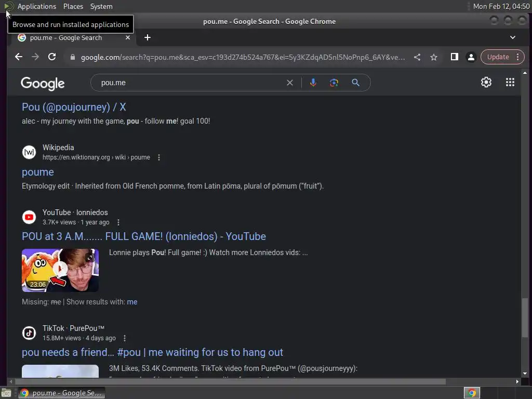
Task: Start voice search with microphone
Action: 313,83
